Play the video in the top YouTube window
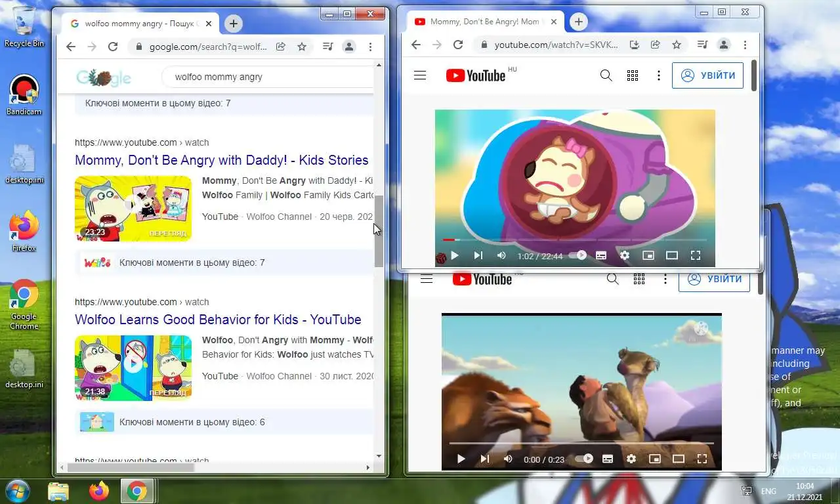Image resolution: width=840 pixels, height=504 pixels. pyautogui.click(x=454, y=255)
